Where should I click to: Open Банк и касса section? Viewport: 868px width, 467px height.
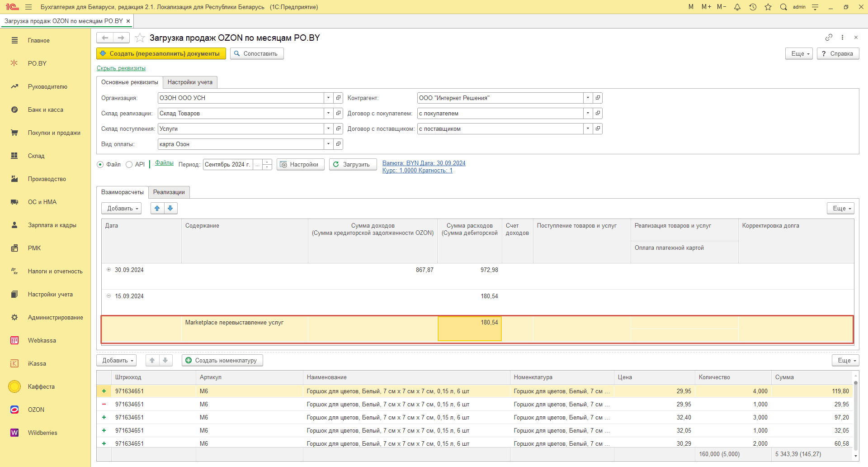click(x=45, y=110)
